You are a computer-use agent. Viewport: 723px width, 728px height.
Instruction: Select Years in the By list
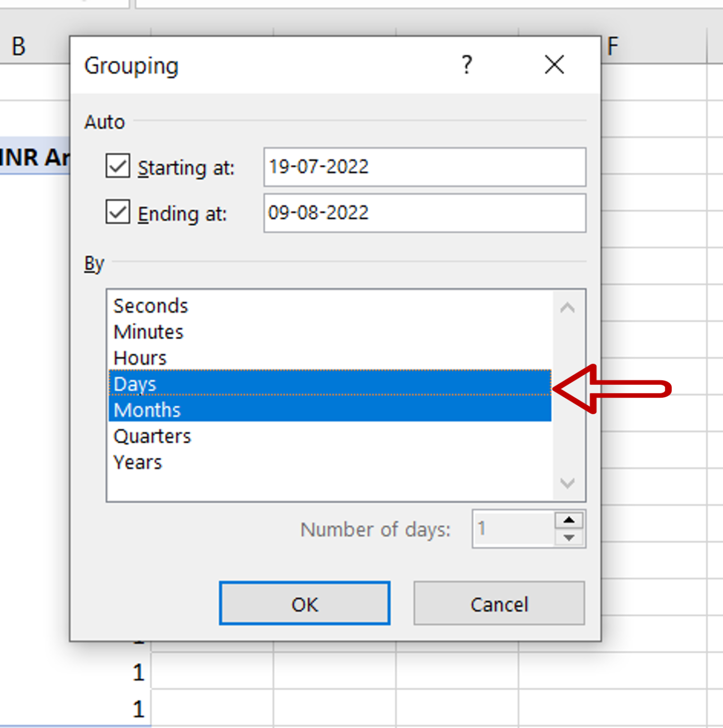pyautogui.click(x=330, y=462)
